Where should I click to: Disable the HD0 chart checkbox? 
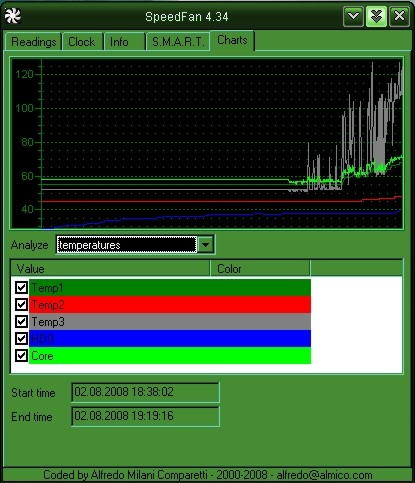click(22, 338)
